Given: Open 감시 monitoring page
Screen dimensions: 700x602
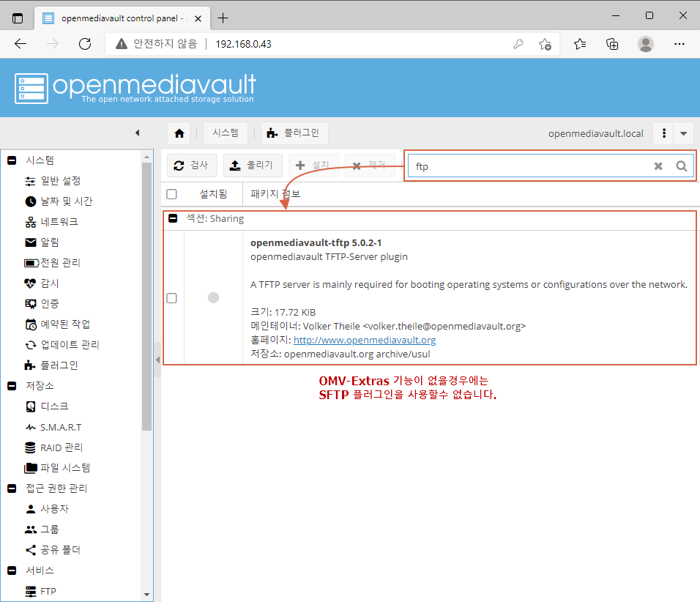Looking at the screenshot, I should click(x=42, y=283).
